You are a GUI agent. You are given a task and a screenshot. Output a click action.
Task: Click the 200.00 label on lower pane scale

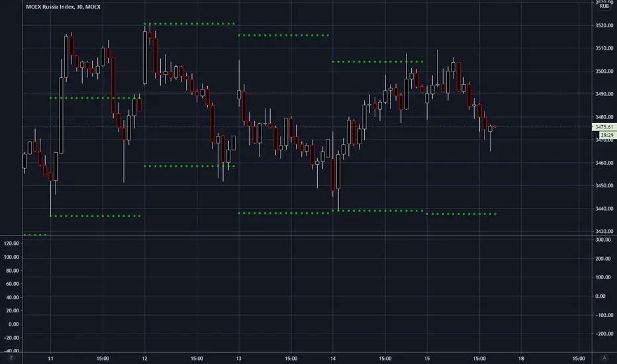603,259
